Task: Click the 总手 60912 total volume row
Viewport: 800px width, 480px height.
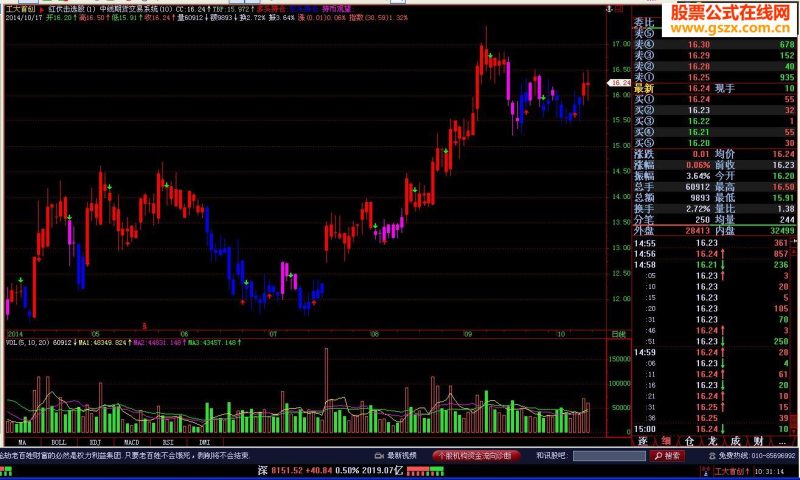Action: (672, 187)
